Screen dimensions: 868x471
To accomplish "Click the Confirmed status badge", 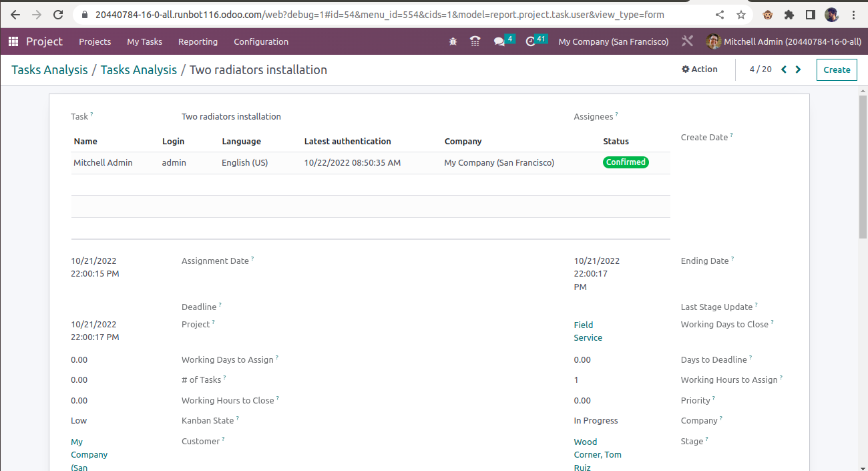I will coord(626,162).
